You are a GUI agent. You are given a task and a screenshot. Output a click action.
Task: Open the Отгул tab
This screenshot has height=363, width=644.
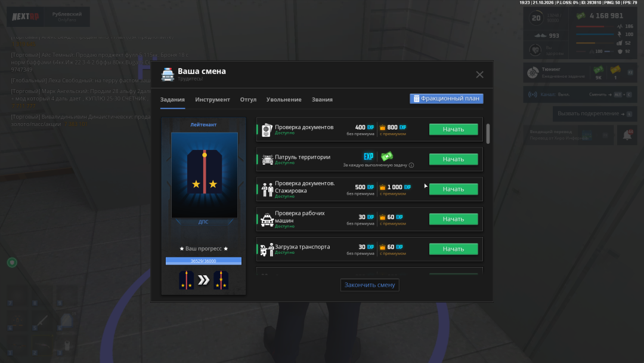248,100
